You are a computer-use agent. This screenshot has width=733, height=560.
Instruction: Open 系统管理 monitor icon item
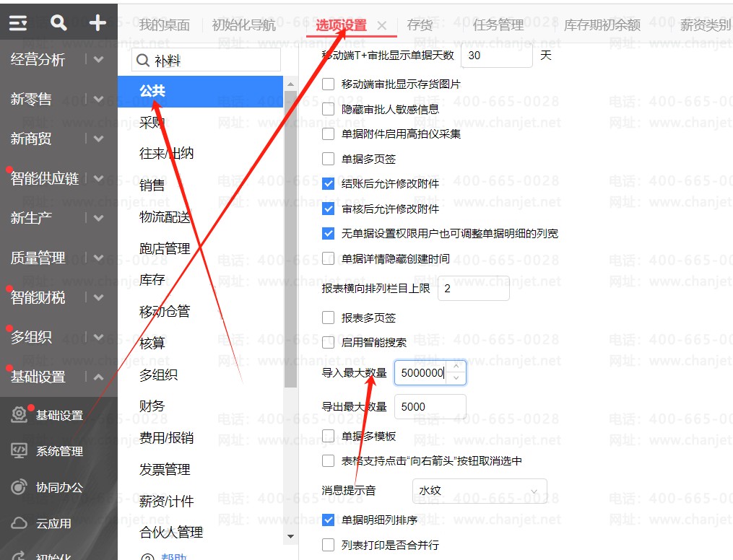(x=19, y=451)
